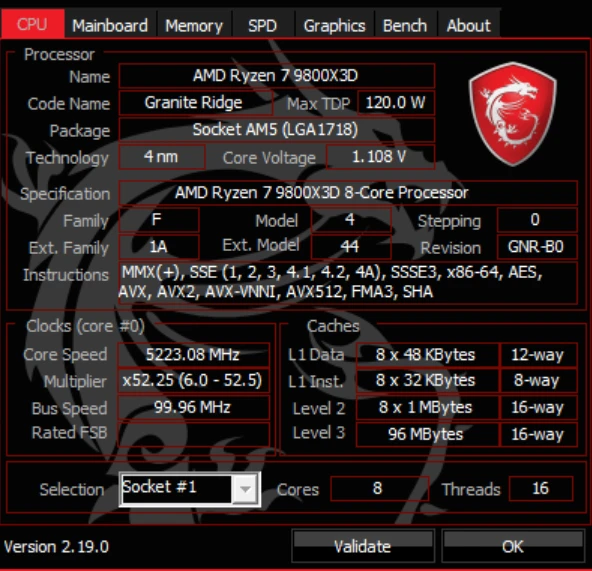Click the Stepping value 0
The image size is (592, 571).
point(537,220)
